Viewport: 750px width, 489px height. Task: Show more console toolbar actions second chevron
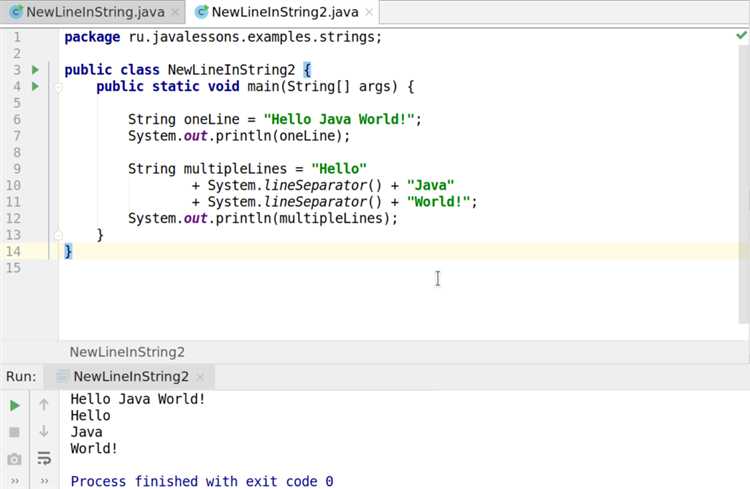(44, 481)
